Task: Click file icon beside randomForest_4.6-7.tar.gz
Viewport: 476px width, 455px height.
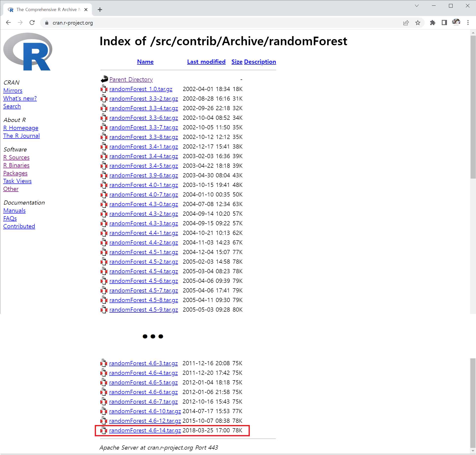Action: click(x=104, y=401)
